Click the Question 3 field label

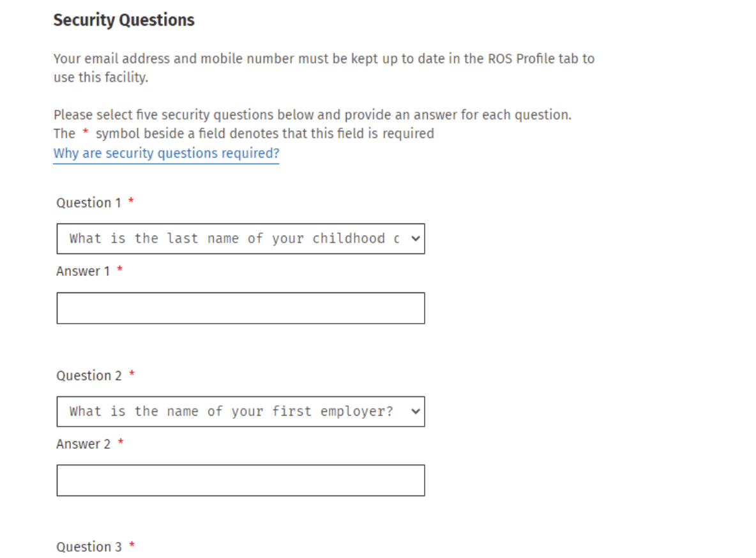(x=89, y=547)
